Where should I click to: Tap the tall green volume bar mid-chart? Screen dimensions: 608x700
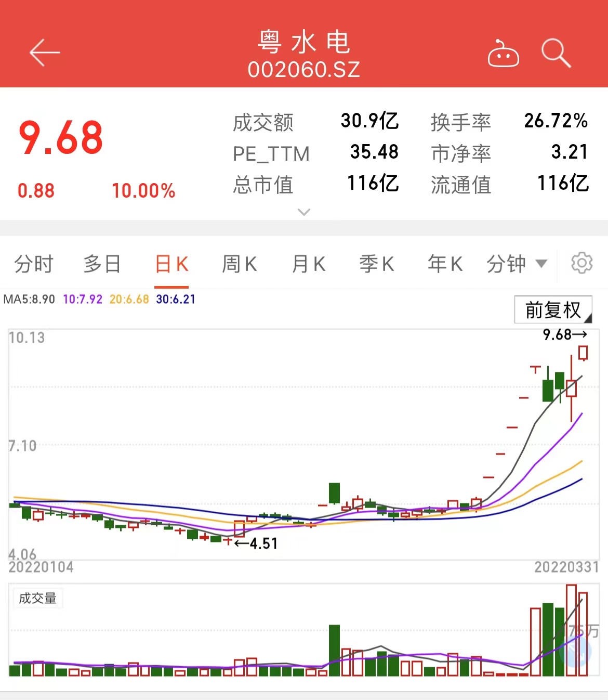(334, 650)
